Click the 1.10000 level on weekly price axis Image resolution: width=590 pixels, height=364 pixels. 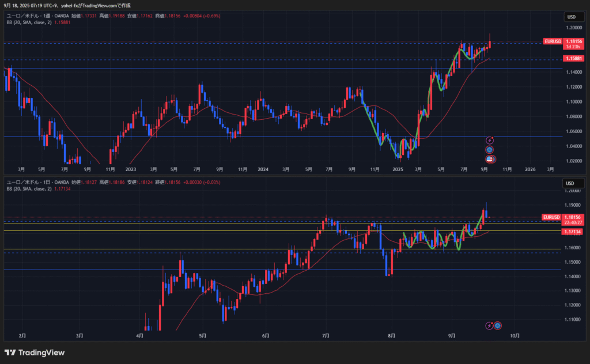[574, 101]
